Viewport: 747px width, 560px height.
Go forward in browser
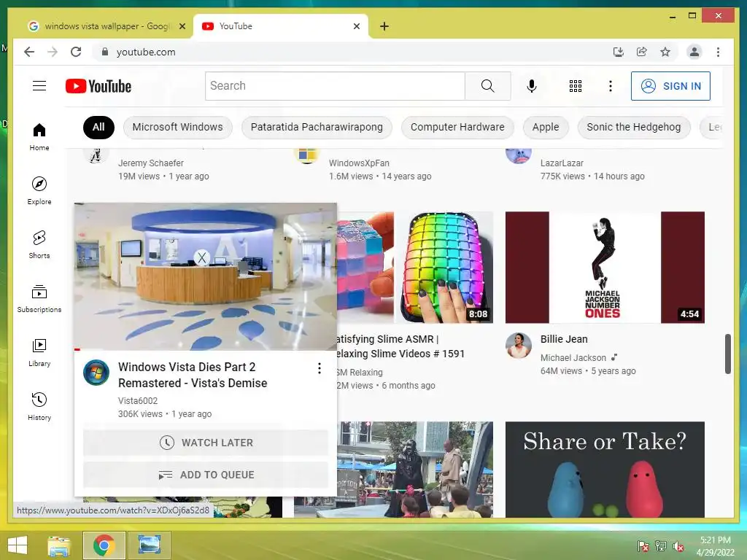(x=53, y=52)
